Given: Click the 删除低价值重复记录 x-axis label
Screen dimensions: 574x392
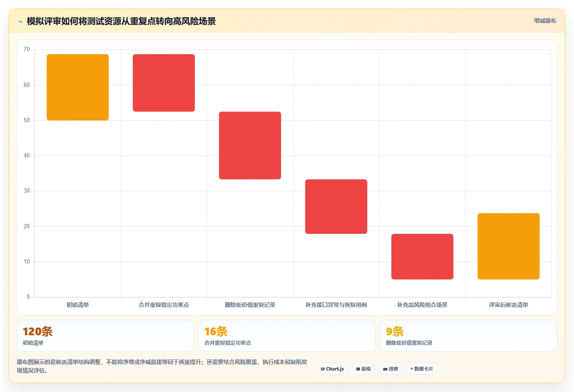Looking at the screenshot, I should pos(250,305).
